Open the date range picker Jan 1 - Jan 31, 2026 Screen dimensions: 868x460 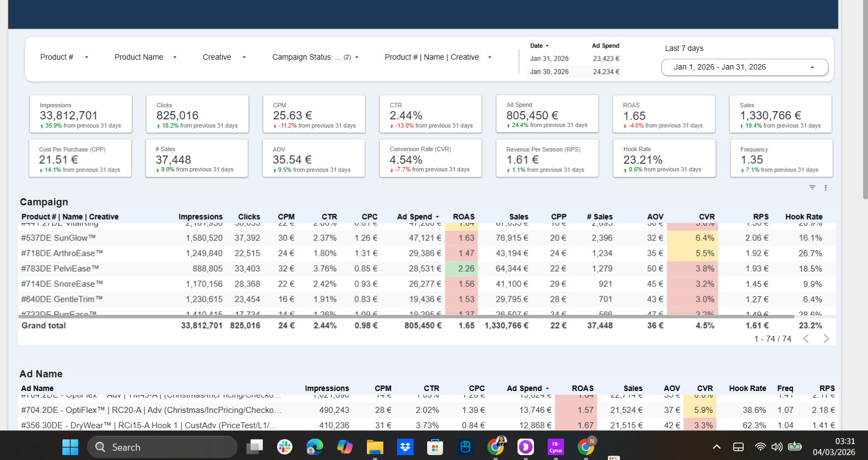pos(744,67)
